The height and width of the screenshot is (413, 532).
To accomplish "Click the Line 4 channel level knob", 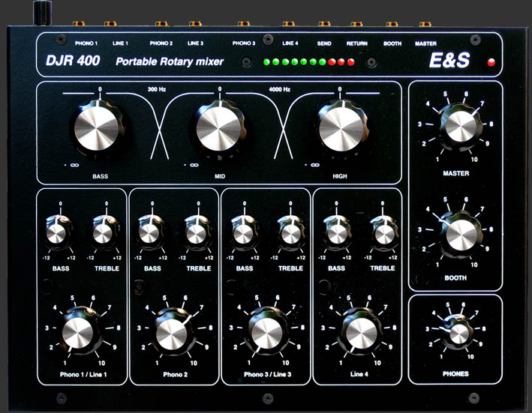I will pyautogui.click(x=361, y=333).
